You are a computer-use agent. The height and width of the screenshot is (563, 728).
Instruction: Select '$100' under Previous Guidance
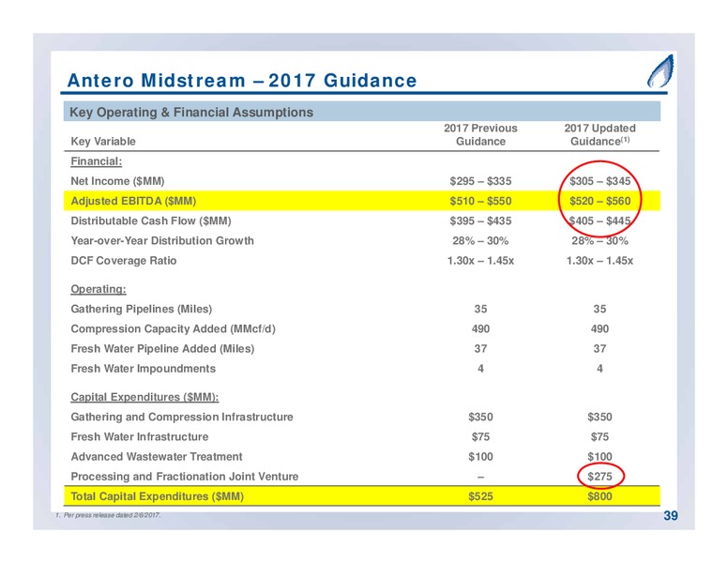coord(480,457)
